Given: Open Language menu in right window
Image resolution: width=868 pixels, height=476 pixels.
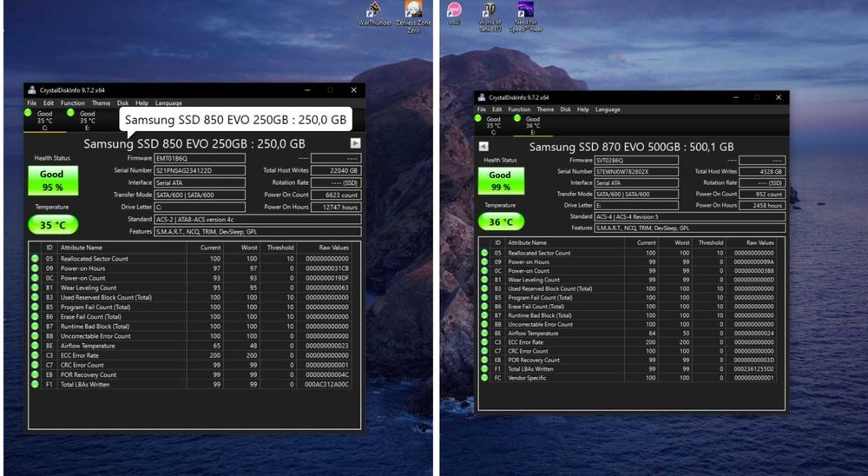Looking at the screenshot, I should [608, 109].
